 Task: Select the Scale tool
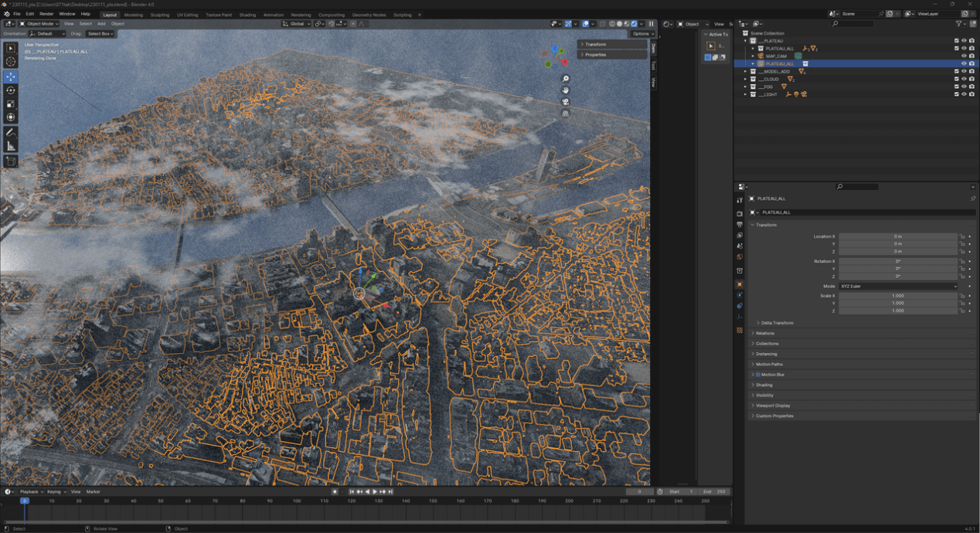click(11, 104)
